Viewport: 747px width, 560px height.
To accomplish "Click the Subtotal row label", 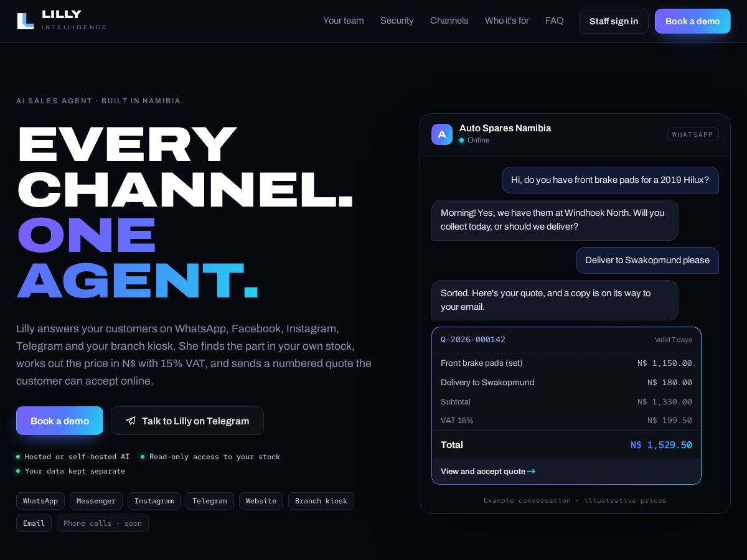I will (x=456, y=402).
